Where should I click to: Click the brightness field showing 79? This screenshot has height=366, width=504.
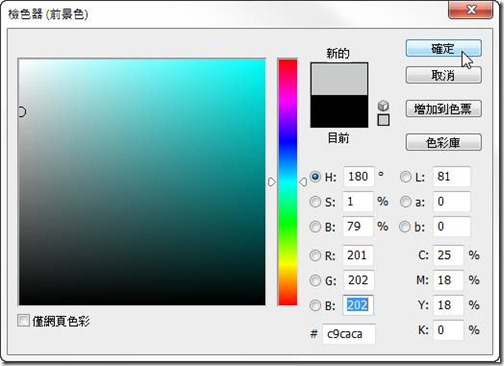(358, 226)
